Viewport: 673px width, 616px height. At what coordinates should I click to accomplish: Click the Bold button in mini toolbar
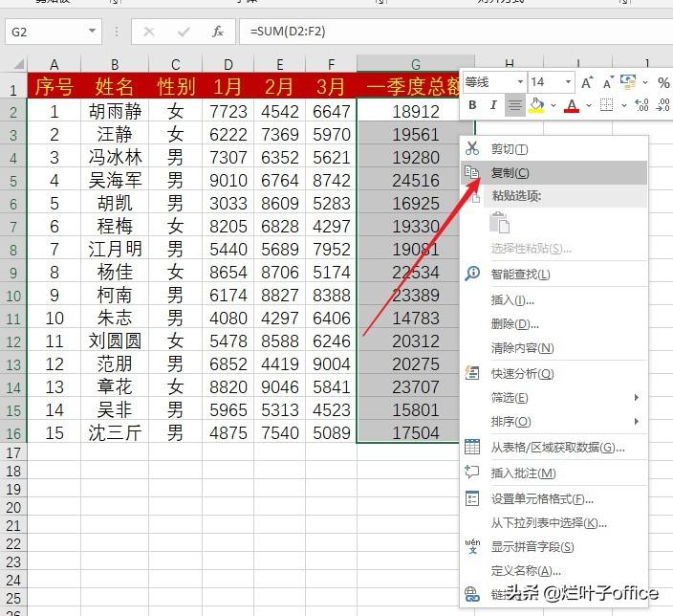click(x=472, y=105)
